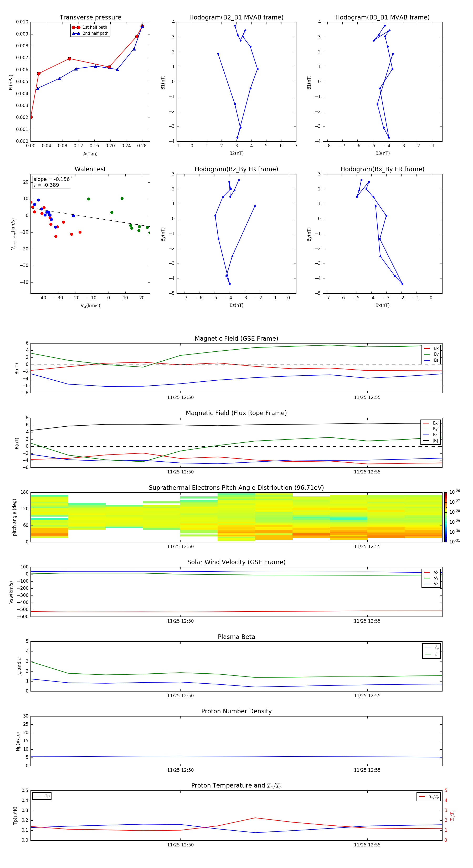Click the Vz legend entry
This screenshot has width=473, height=868.
click(x=431, y=584)
